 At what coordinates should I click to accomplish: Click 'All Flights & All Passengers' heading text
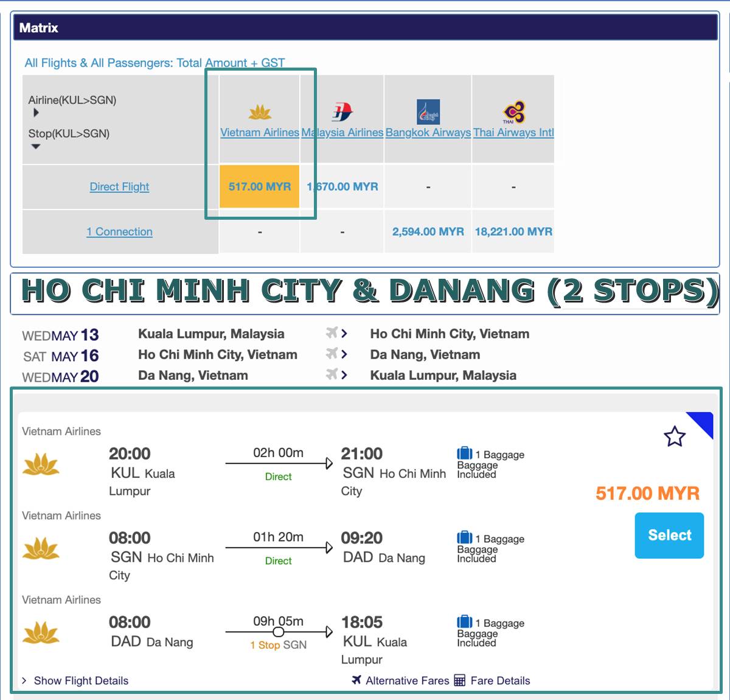[x=155, y=63]
